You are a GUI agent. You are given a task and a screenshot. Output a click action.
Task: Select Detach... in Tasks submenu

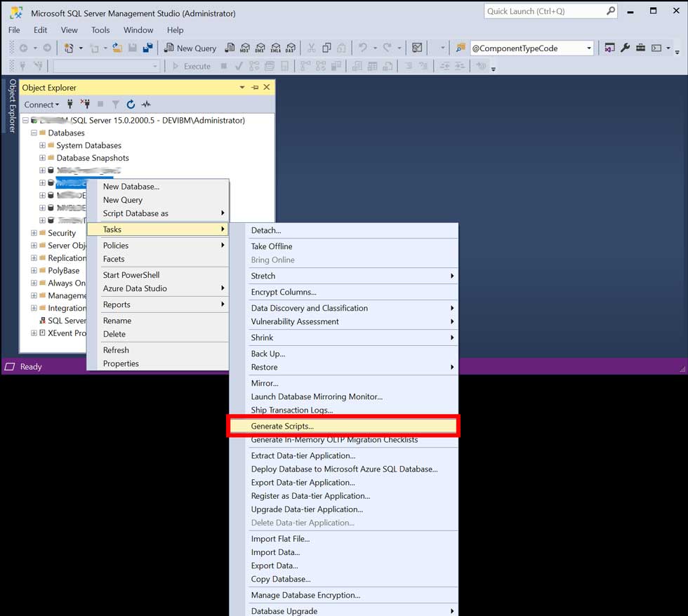click(343, 230)
